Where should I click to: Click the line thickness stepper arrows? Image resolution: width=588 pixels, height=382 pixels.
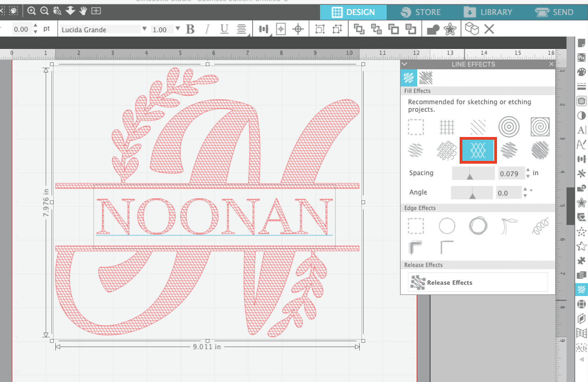[35, 29]
